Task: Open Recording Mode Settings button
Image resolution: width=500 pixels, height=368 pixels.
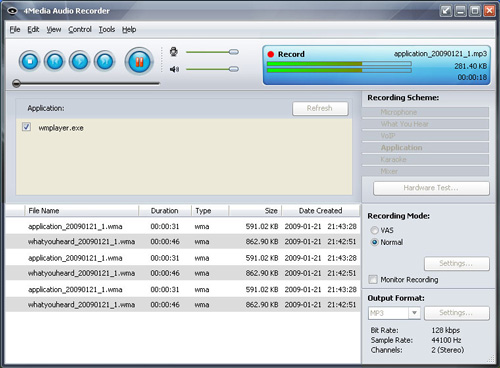Action: (457, 263)
